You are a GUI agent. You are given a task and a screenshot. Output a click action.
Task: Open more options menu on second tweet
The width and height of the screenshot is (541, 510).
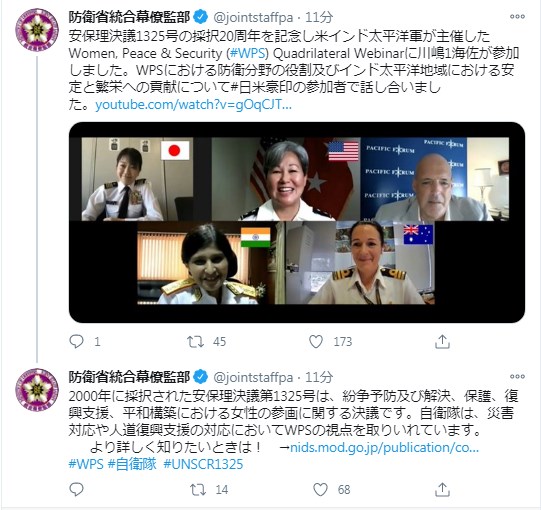tap(517, 376)
